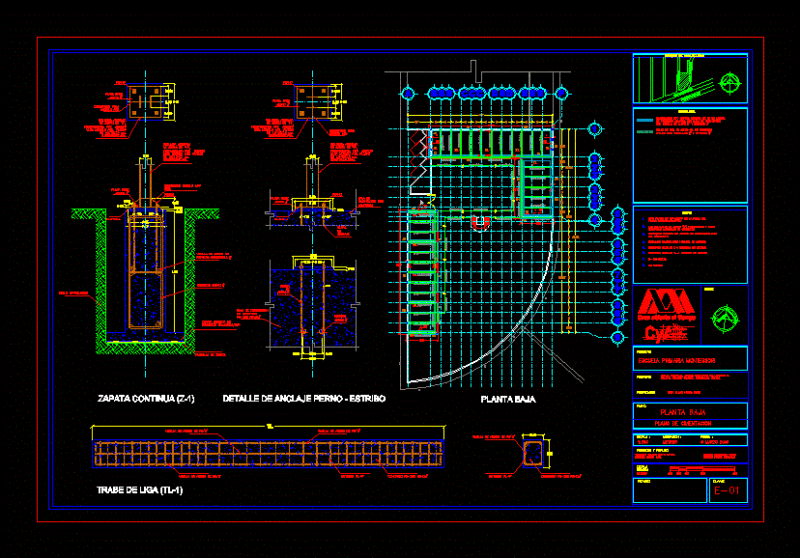This screenshot has height=558, width=800.
Task: Click the top-left grid axis bubble of plan
Action: (408, 93)
